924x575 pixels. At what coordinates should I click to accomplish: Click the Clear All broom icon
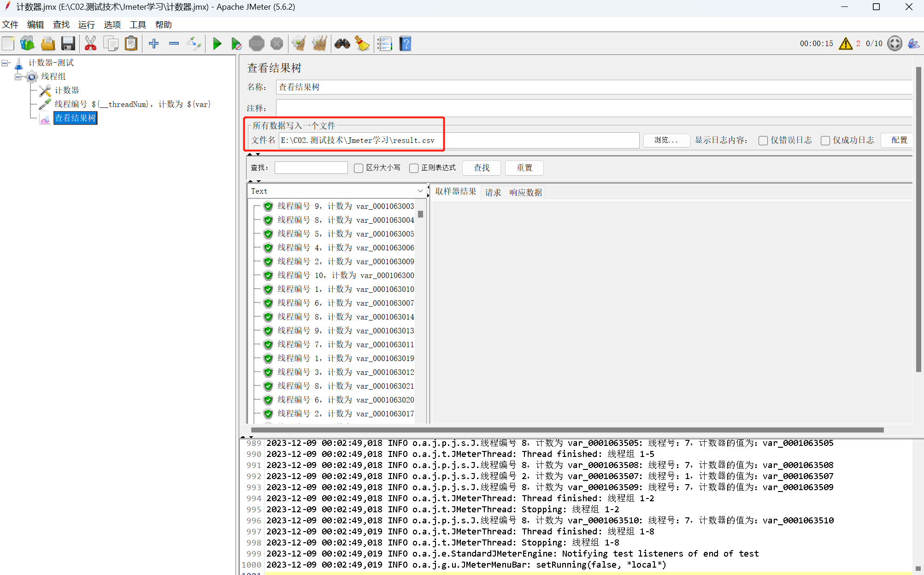319,44
